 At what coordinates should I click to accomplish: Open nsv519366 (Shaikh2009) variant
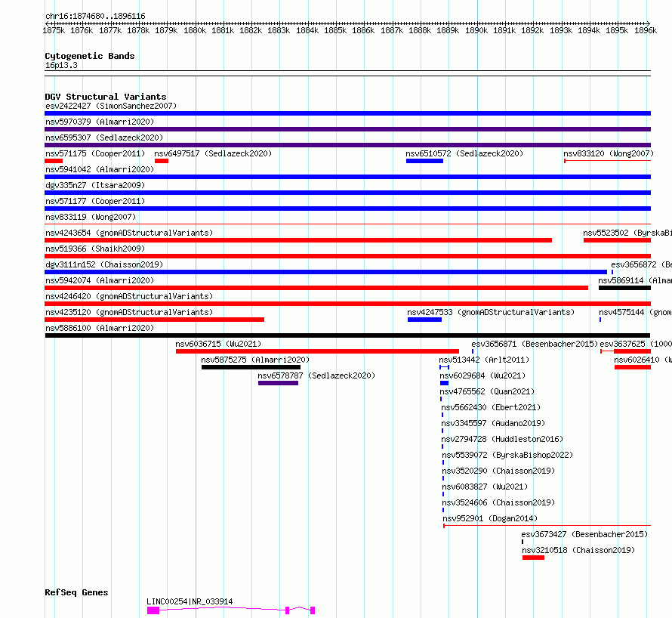pyautogui.click(x=95, y=249)
